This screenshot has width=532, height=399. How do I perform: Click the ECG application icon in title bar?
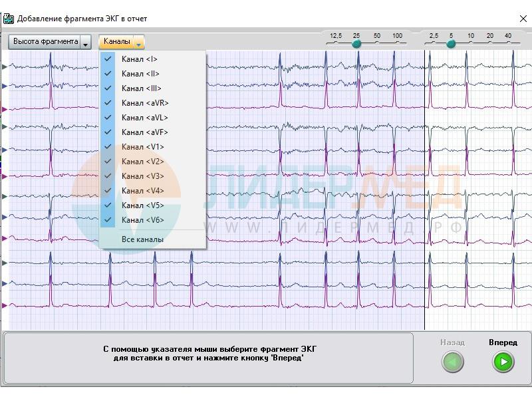click(x=9, y=19)
